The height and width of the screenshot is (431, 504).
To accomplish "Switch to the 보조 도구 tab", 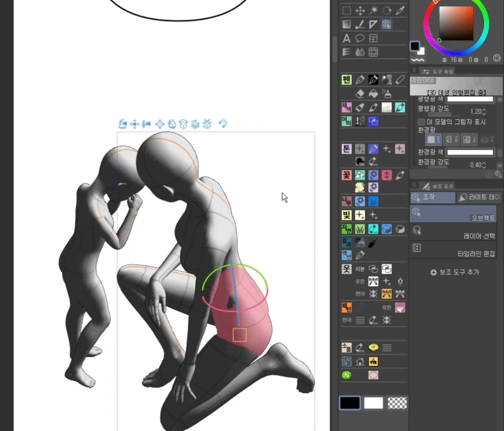I will click(x=438, y=186).
